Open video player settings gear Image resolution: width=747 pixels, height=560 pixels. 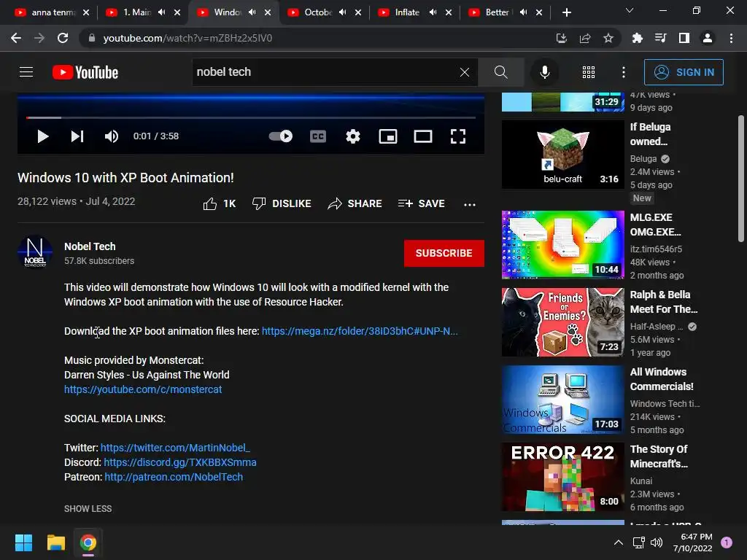[x=352, y=136]
